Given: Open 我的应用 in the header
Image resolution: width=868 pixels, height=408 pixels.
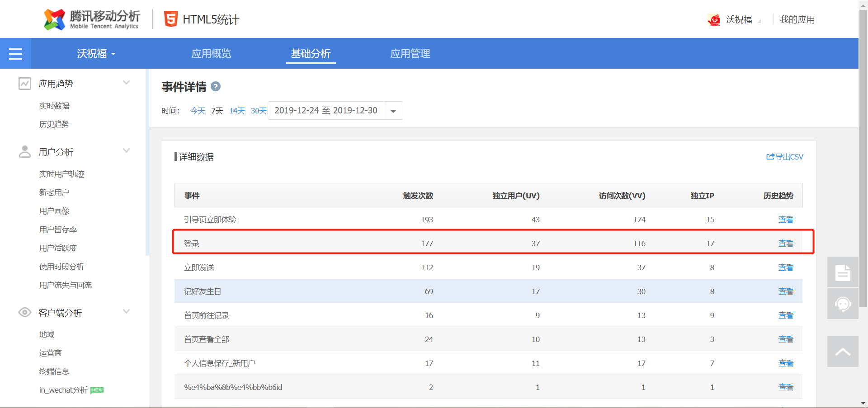Looking at the screenshot, I should (797, 19).
